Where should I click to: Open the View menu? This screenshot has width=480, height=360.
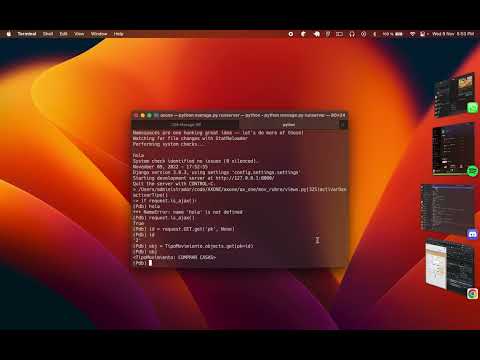coord(79,34)
